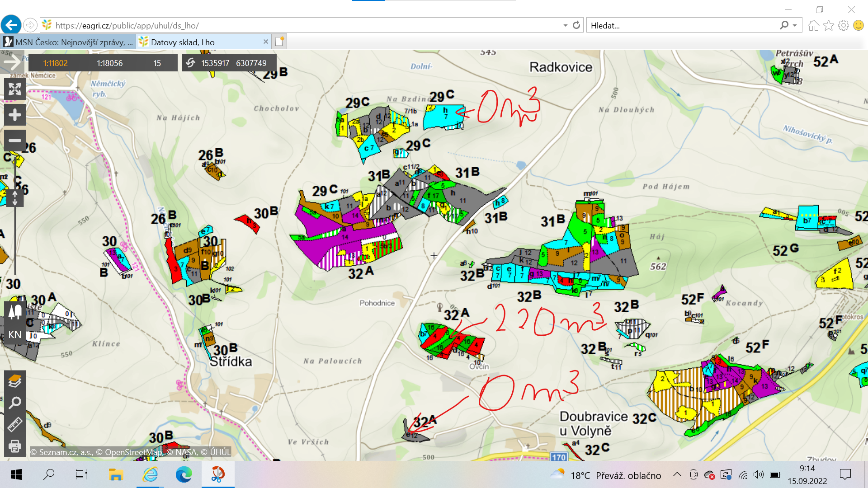Switch coordinate system with rotate icon
Screen dimensions: 868x488
coord(191,63)
